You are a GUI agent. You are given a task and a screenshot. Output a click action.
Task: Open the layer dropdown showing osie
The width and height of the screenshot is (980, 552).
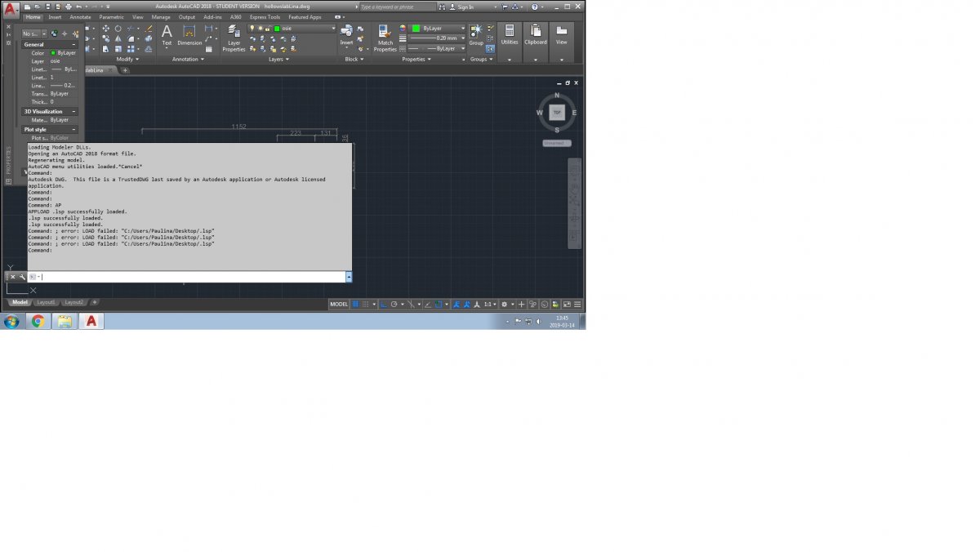point(293,29)
